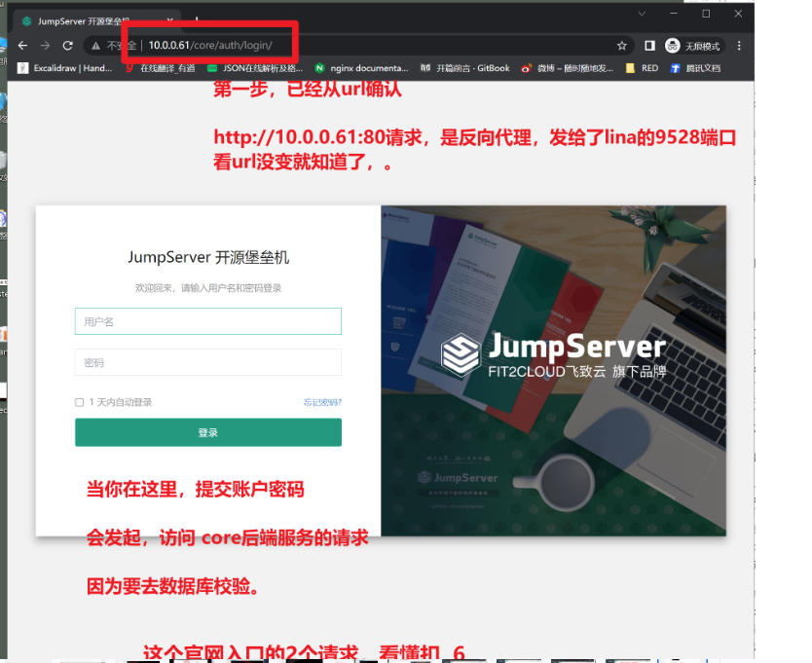Viewport: 812px width, 663px height.
Task: Open the JSON online parser bookmark
Action: 255,68
